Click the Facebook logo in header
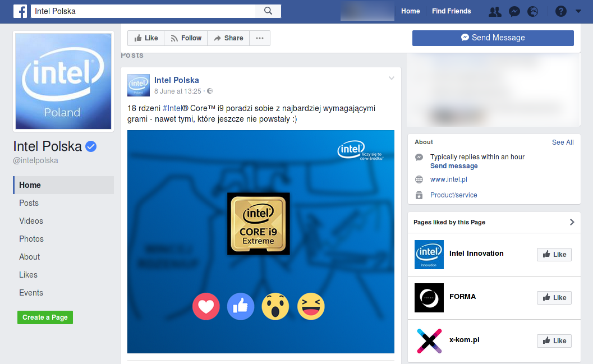The image size is (593, 364). click(20, 11)
